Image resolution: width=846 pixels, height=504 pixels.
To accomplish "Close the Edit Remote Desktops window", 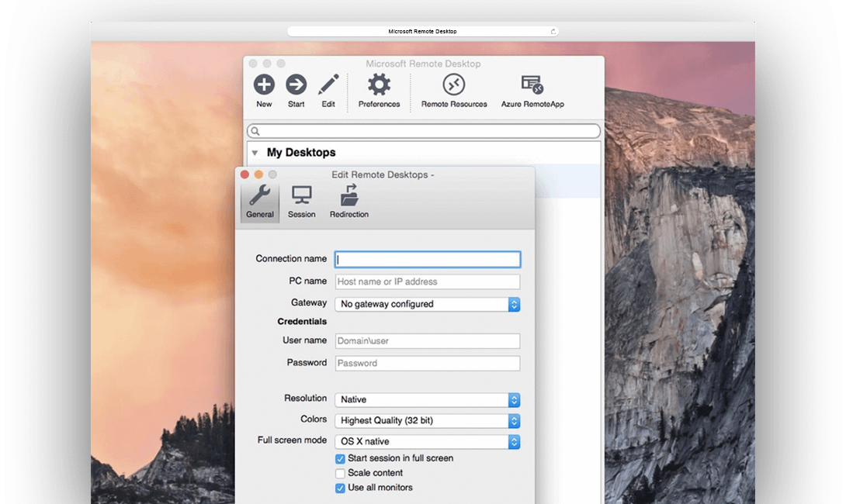I will coord(244,174).
